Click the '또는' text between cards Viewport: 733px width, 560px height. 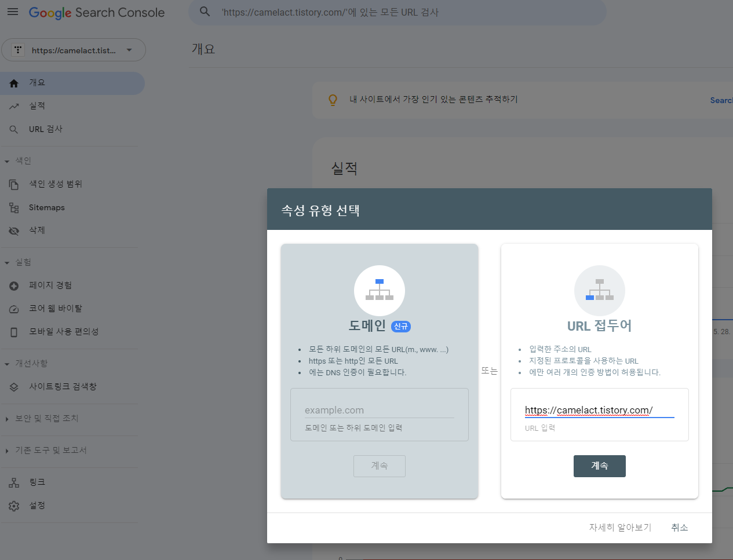click(490, 371)
